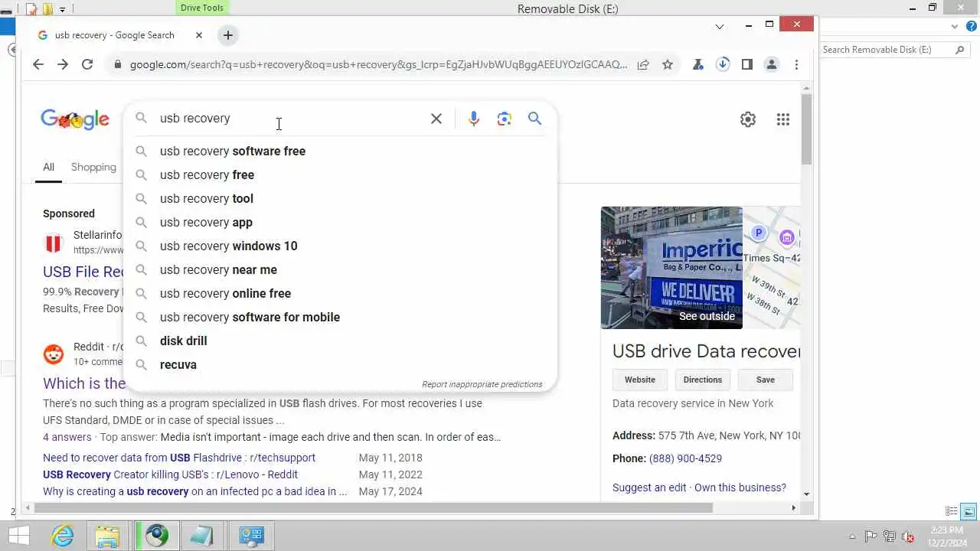Viewport: 980px width, 551px height.
Task: Click Own this business? link
Action: tap(740, 487)
